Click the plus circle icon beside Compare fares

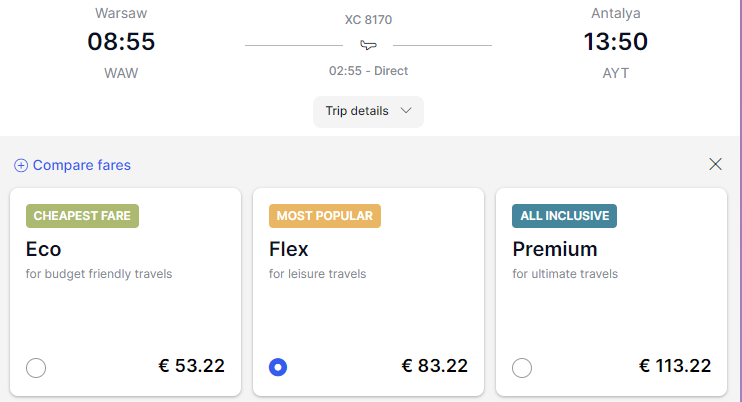[21, 166]
